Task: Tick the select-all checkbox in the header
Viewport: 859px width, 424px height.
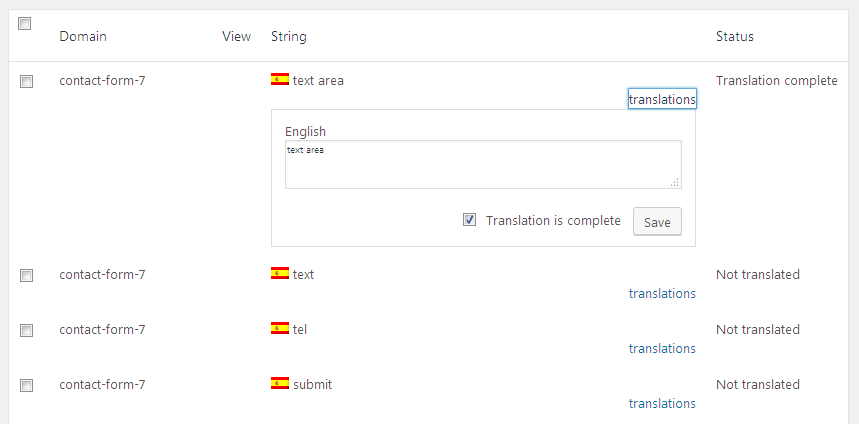Action: [x=25, y=24]
